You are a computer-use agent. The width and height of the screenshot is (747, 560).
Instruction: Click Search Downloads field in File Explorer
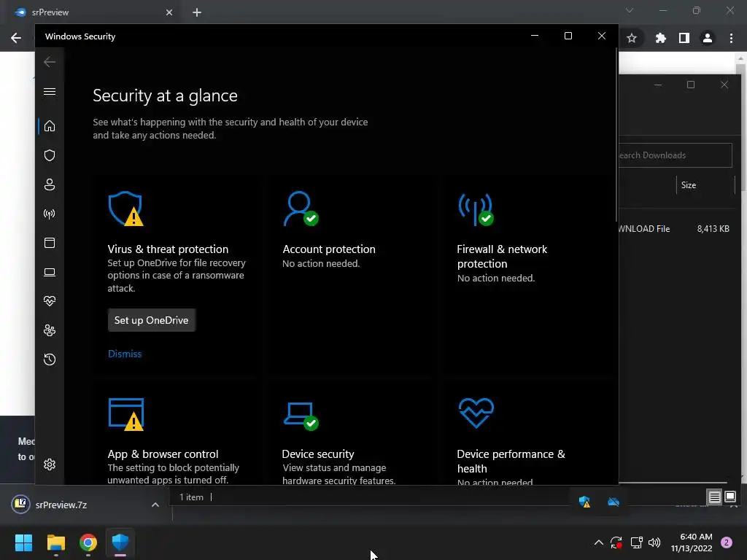675,155
